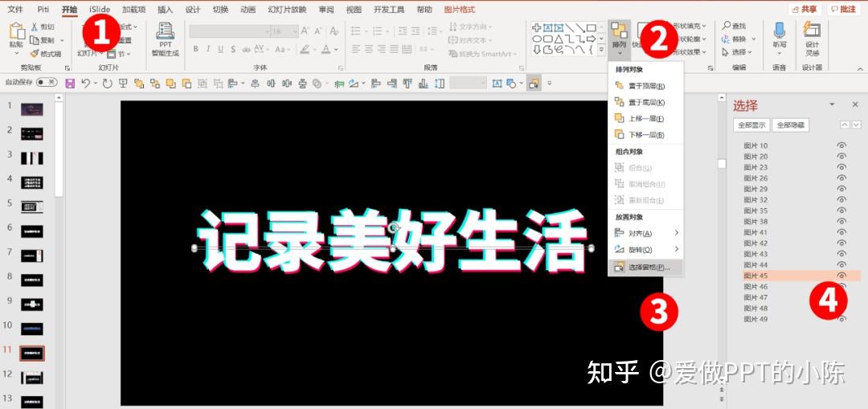The width and height of the screenshot is (868, 409).
Task: Open the selection pane options dropdown arrow
Action: point(832,104)
